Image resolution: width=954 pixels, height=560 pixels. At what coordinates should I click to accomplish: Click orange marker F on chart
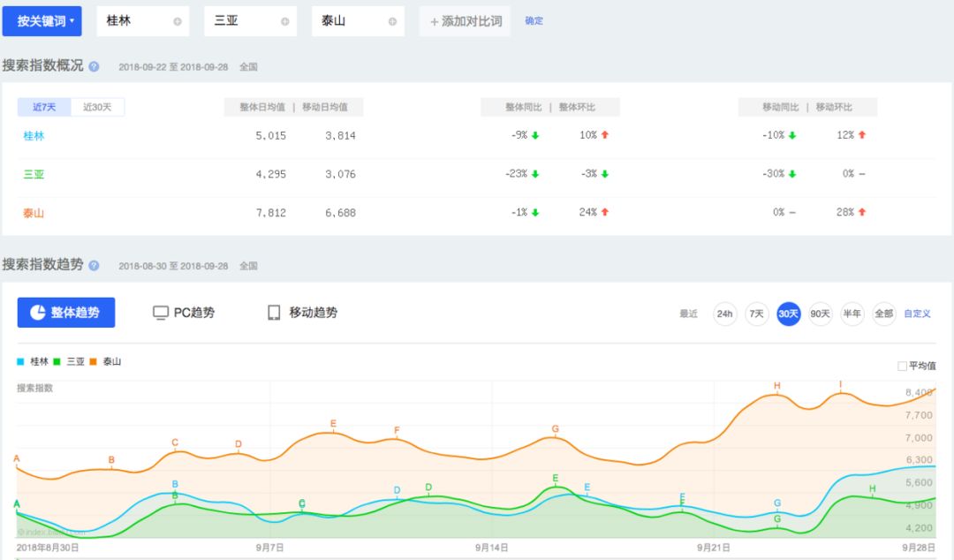397,430
